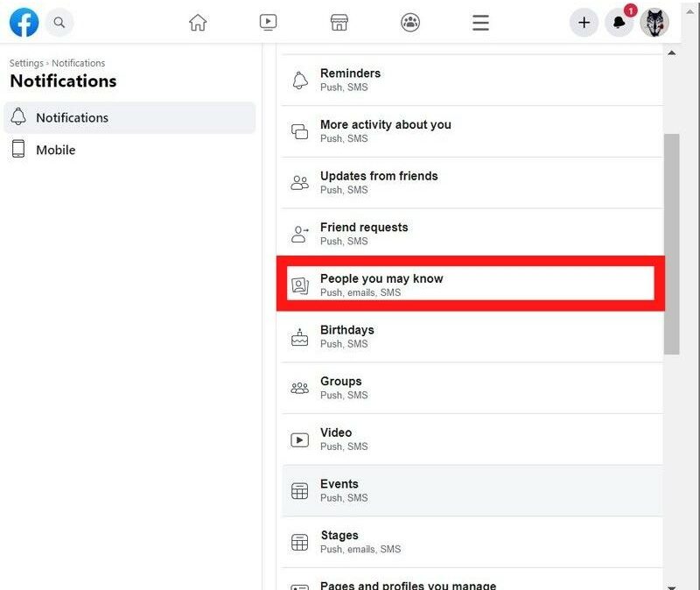The width and height of the screenshot is (700, 590).
Task: Expand the Video notification row
Action: click(x=472, y=439)
